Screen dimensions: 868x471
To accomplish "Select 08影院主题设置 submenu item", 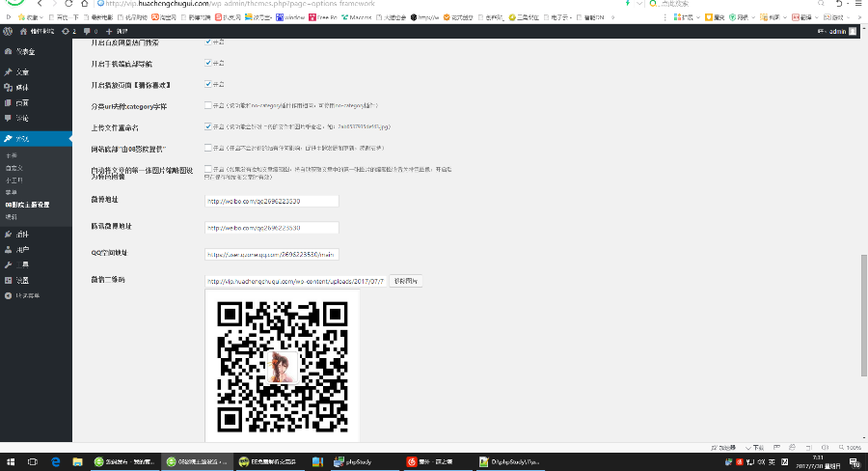I will click(28, 205).
